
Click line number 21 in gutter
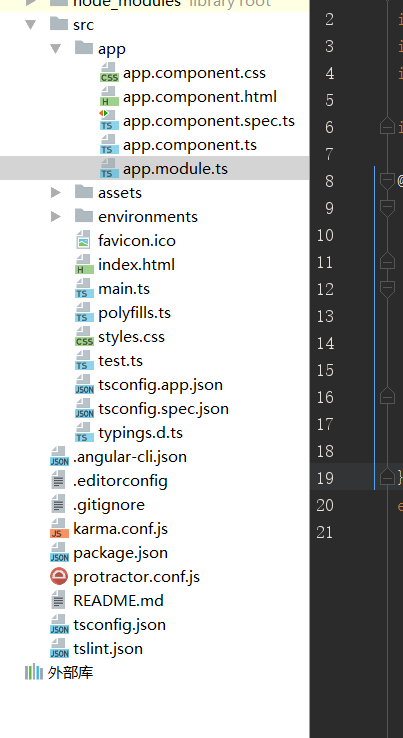pyautogui.click(x=324, y=532)
